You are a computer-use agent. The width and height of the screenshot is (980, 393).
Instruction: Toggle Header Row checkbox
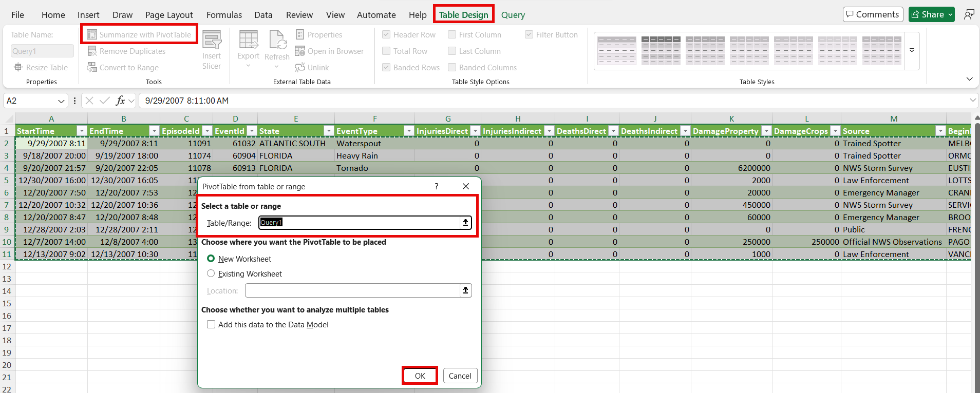[386, 34]
